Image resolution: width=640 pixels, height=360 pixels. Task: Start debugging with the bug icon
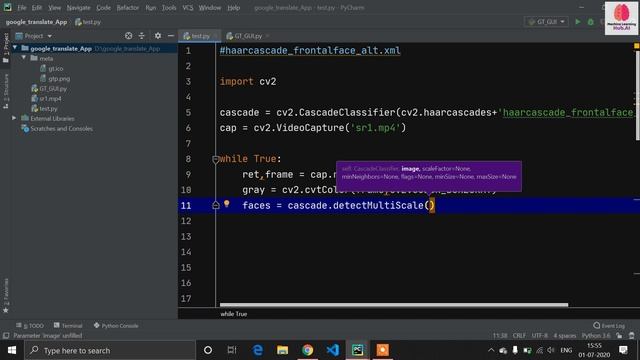pos(591,22)
